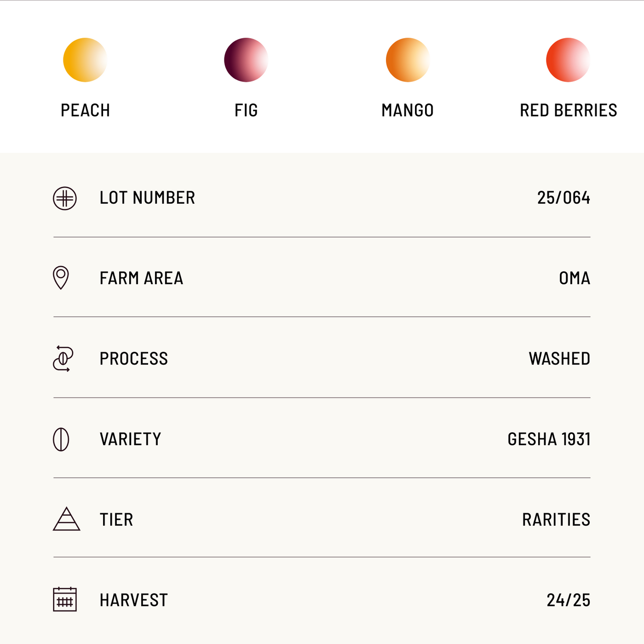The height and width of the screenshot is (644, 644).
Task: Click the orange Mango flavor swatch
Action: pos(408,60)
